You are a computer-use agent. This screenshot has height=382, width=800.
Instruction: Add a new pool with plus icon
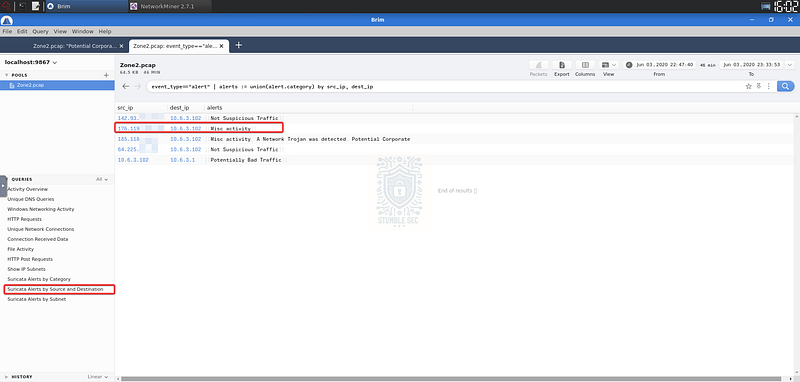click(x=106, y=75)
